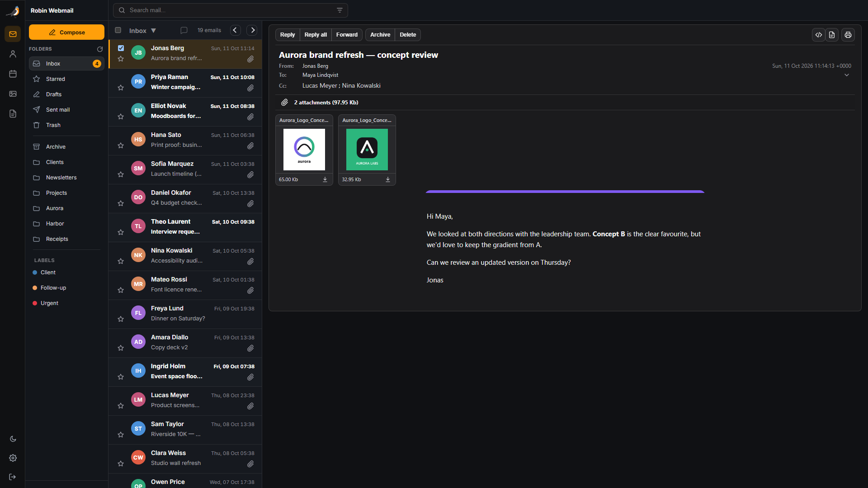The width and height of the screenshot is (868, 488).
Task: Delete the current message
Action: pos(408,35)
